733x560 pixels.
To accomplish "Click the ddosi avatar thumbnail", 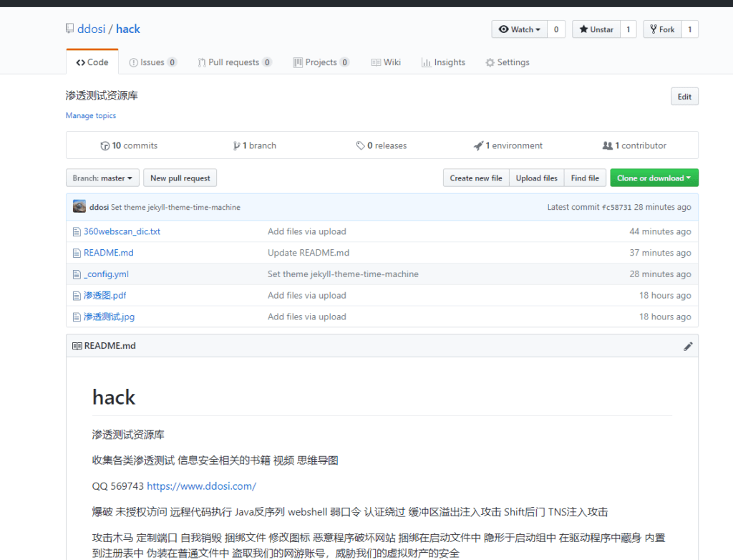I will pyautogui.click(x=79, y=206).
